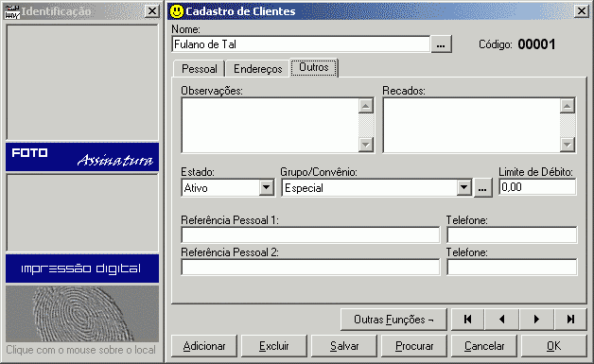The width and height of the screenshot is (594, 364).
Task: Click the 'Clique com o mouse sobre o local' text
Action: (x=80, y=350)
